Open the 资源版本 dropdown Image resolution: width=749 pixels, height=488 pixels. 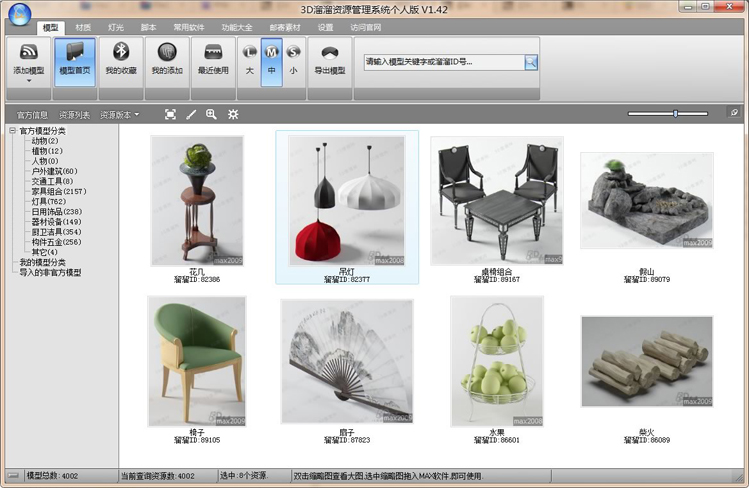pyautogui.click(x=119, y=115)
